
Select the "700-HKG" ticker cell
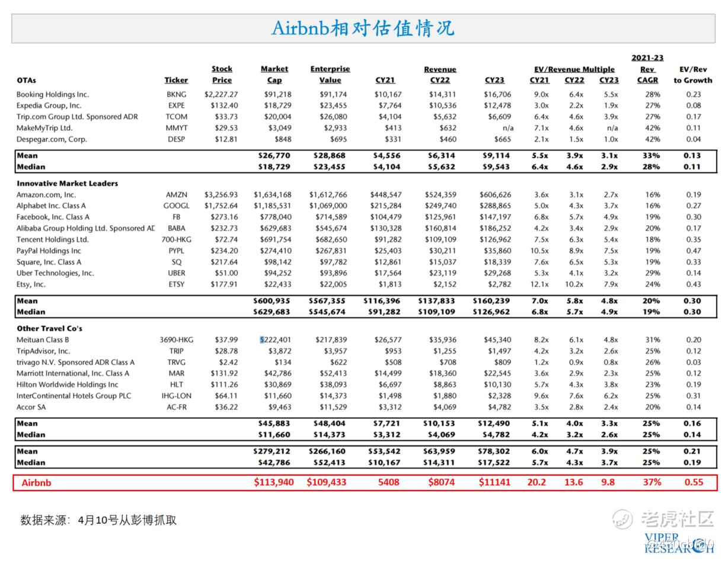pos(176,240)
